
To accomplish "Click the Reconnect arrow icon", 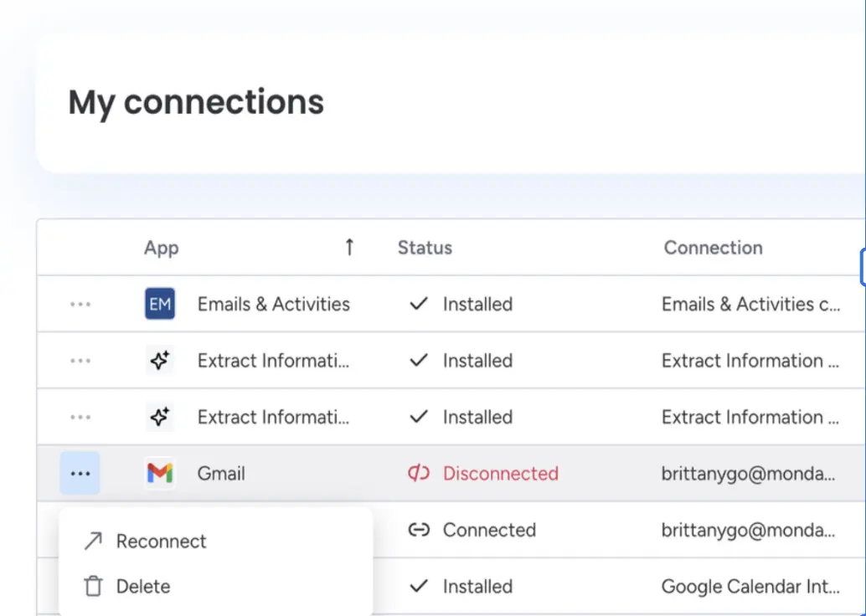I will pyautogui.click(x=93, y=541).
